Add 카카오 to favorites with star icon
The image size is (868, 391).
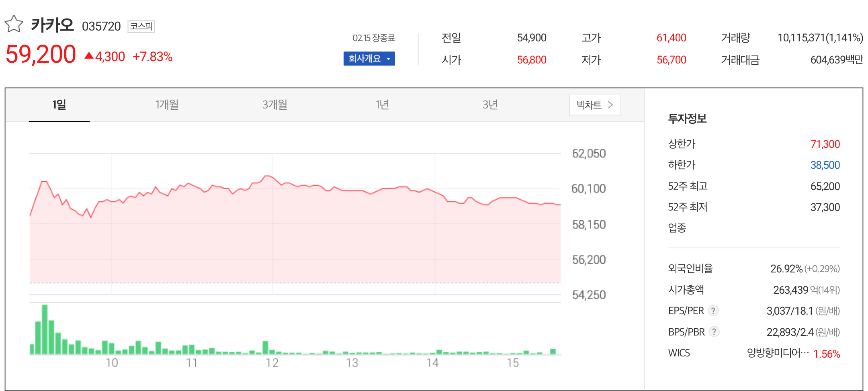point(14,24)
